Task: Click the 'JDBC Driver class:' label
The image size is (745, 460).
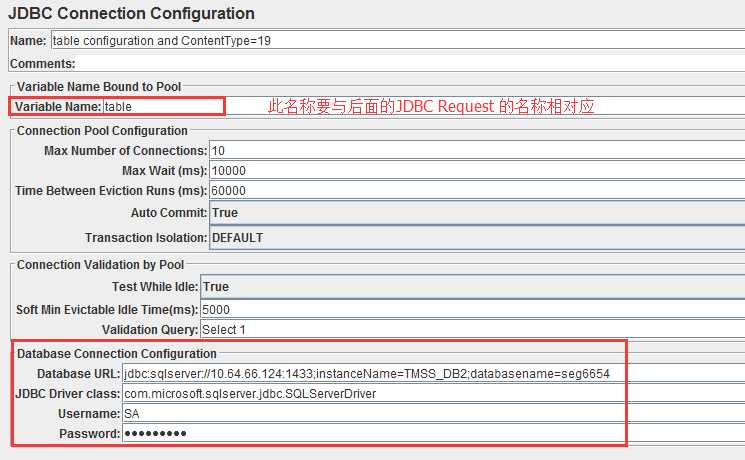Action: 67,394
